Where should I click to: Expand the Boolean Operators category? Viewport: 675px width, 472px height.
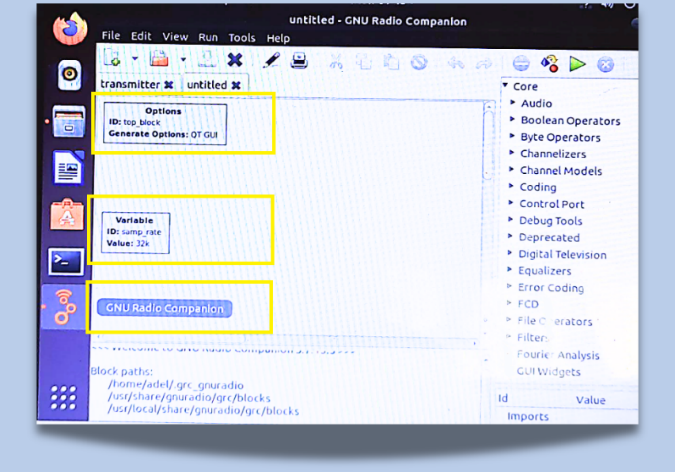pyautogui.click(x=513, y=120)
